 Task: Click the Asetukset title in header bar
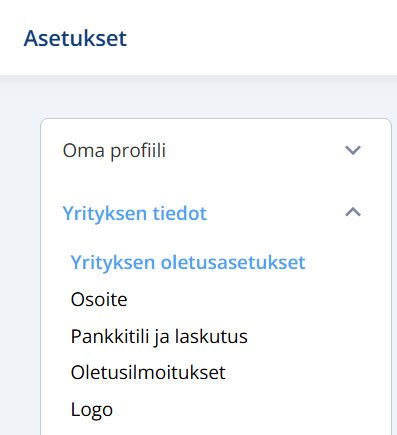point(75,38)
